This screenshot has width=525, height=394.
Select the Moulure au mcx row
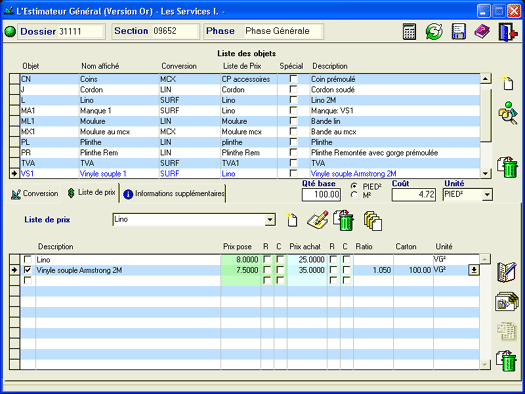249,132
